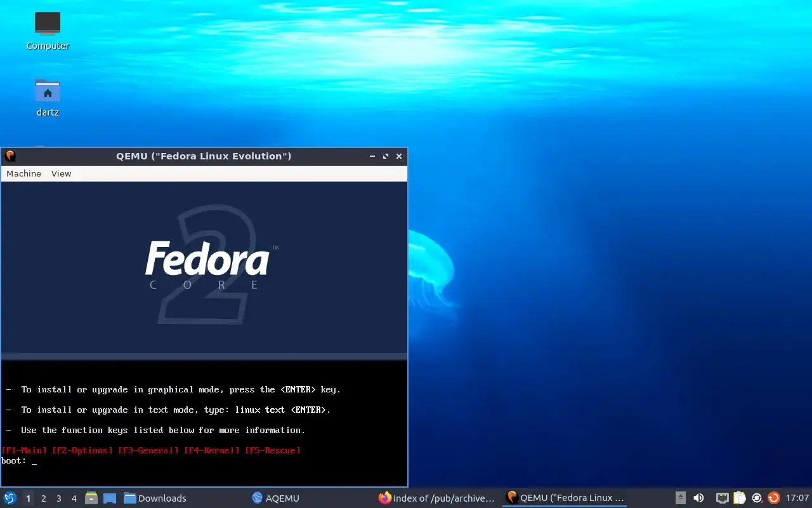Viewport: 812px width, 508px height.
Task: Click the graphical mode install instruction line
Action: pyautogui.click(x=173, y=389)
